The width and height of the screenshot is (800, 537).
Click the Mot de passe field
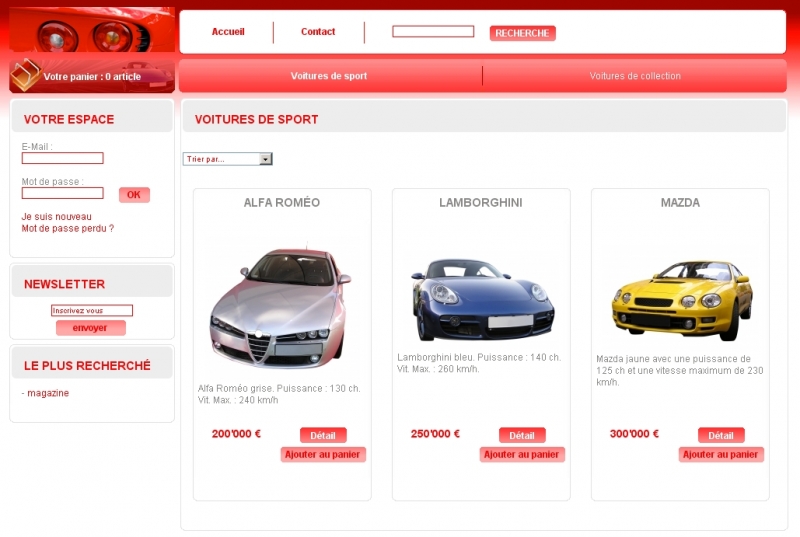(x=62, y=193)
